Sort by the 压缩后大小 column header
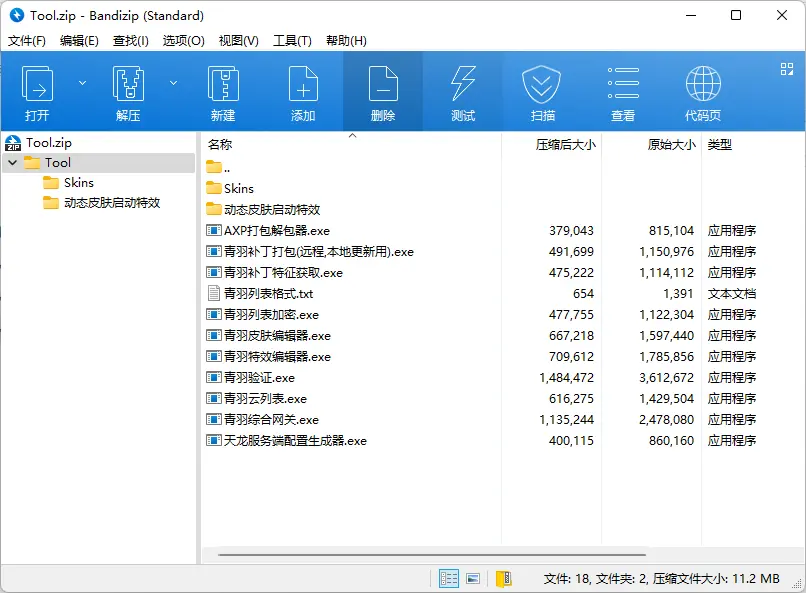Screen dimensions: 806x593 point(565,145)
